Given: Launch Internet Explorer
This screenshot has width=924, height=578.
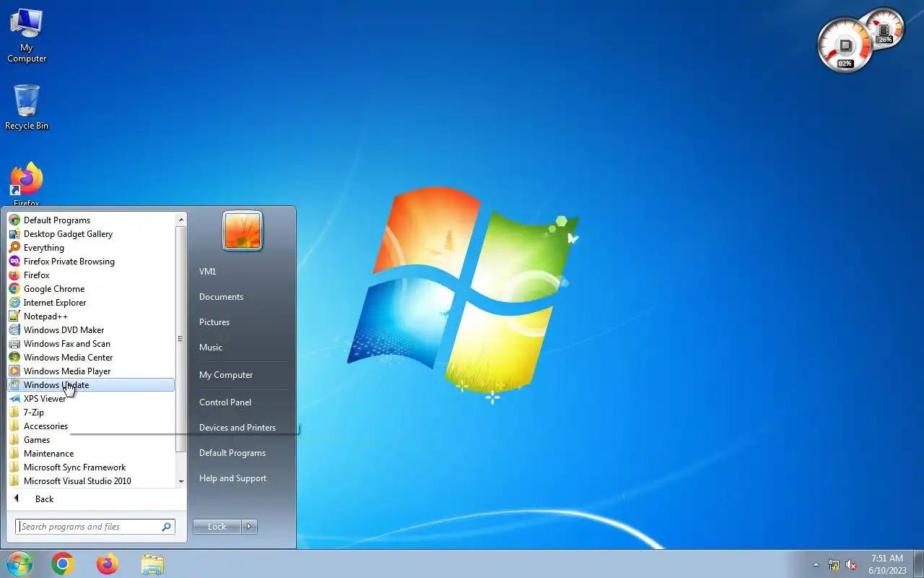Looking at the screenshot, I should click(90, 303).
